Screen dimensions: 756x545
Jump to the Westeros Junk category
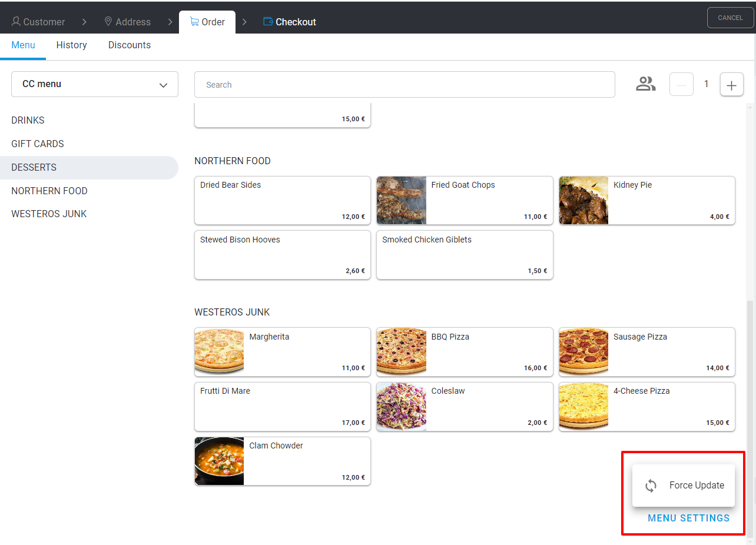point(49,214)
